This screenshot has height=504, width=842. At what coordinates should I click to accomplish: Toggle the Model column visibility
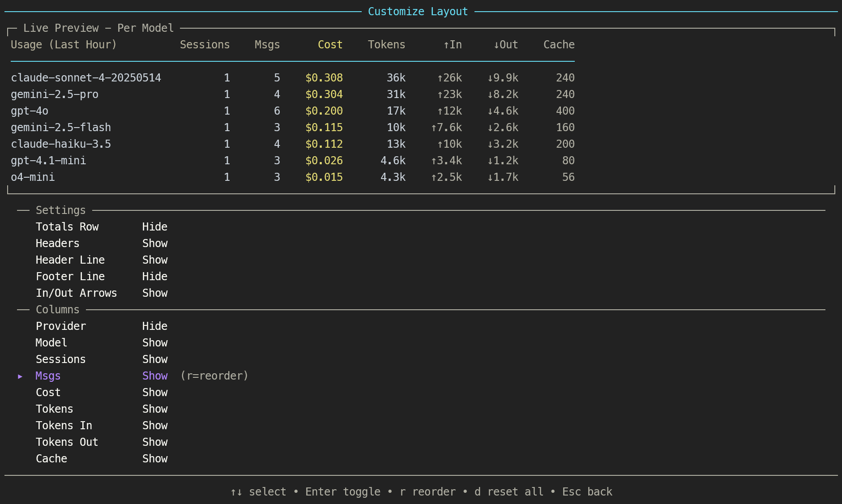click(x=102, y=343)
